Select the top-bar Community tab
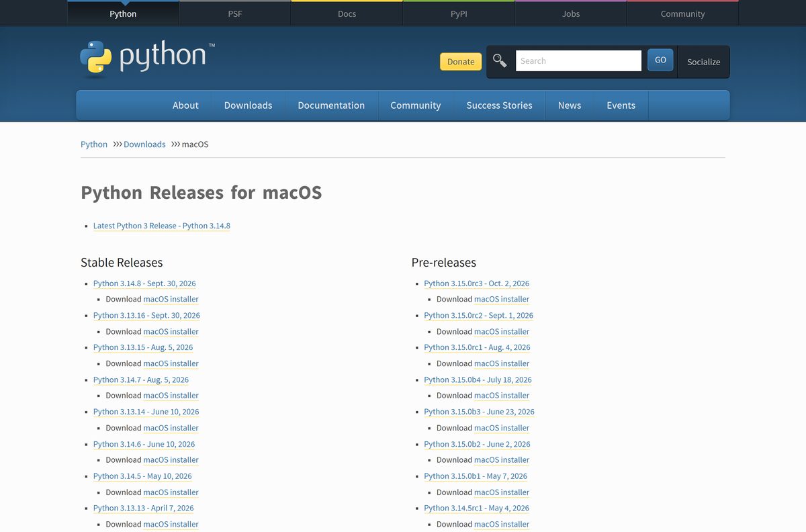Screen dimensions: 806x532 pyautogui.click(x=682, y=13)
